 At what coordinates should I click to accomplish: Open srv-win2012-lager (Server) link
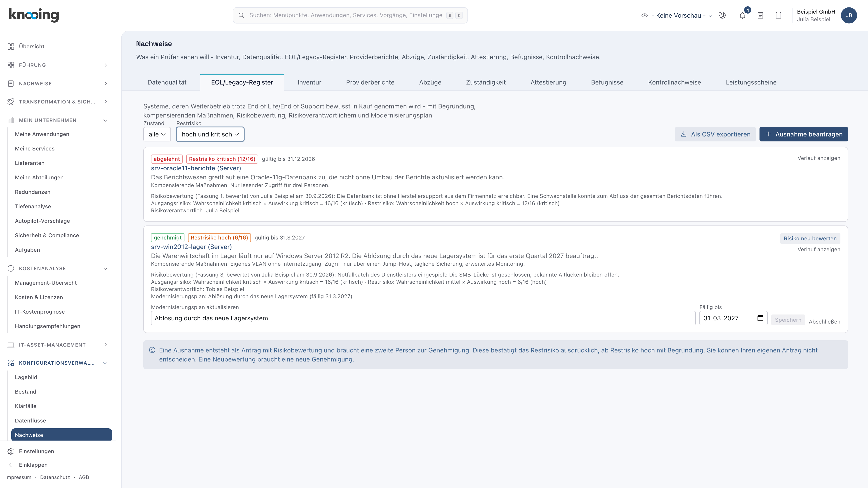tap(191, 247)
